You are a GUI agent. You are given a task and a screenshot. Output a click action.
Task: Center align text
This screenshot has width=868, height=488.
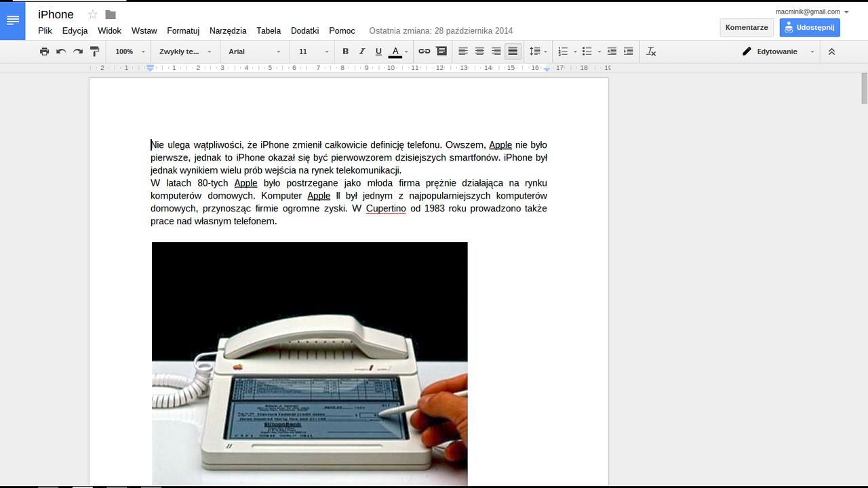[479, 52]
